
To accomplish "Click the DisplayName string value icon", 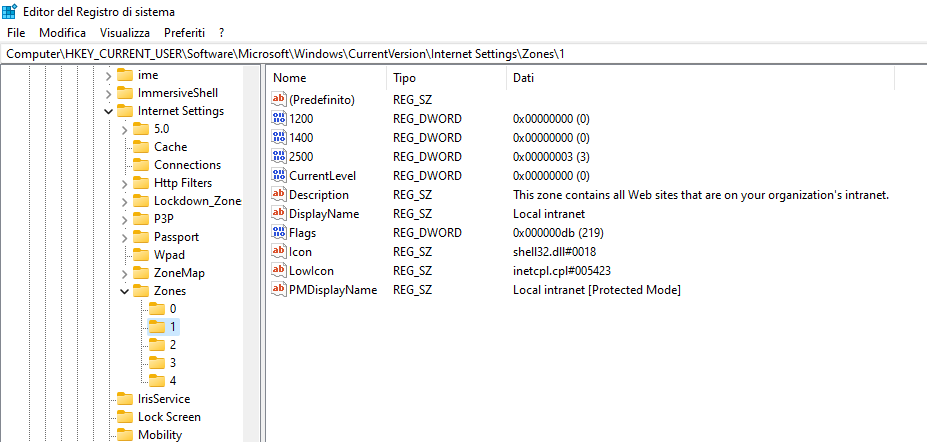I will point(278,214).
